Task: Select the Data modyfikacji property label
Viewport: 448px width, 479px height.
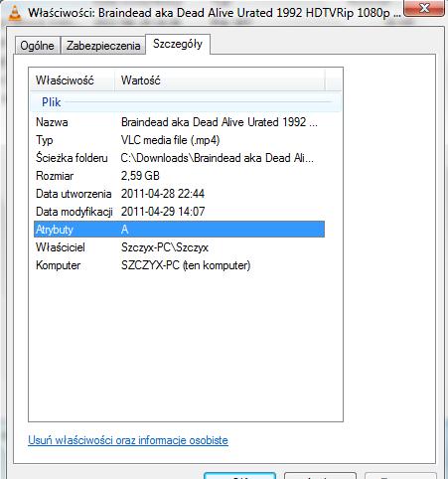Action: 75,212
